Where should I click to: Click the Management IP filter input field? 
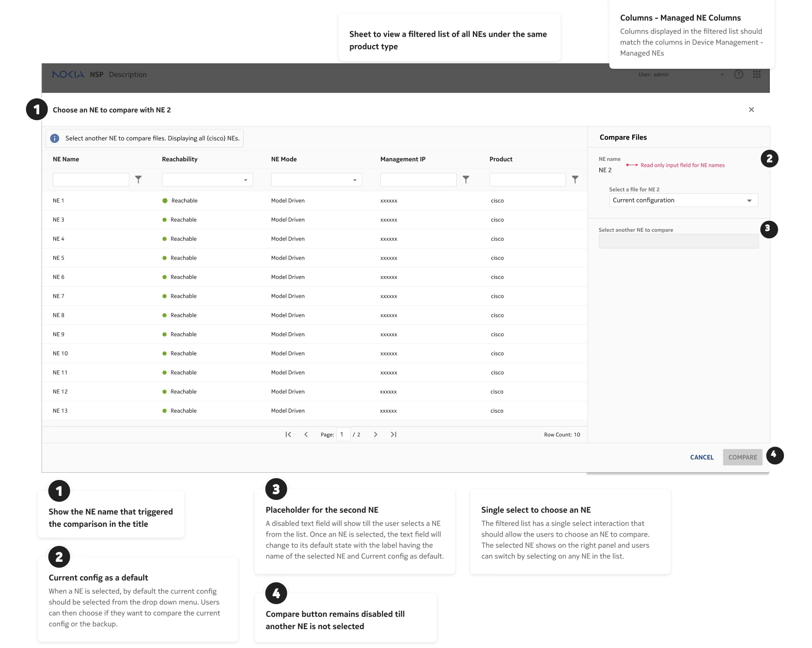click(419, 180)
